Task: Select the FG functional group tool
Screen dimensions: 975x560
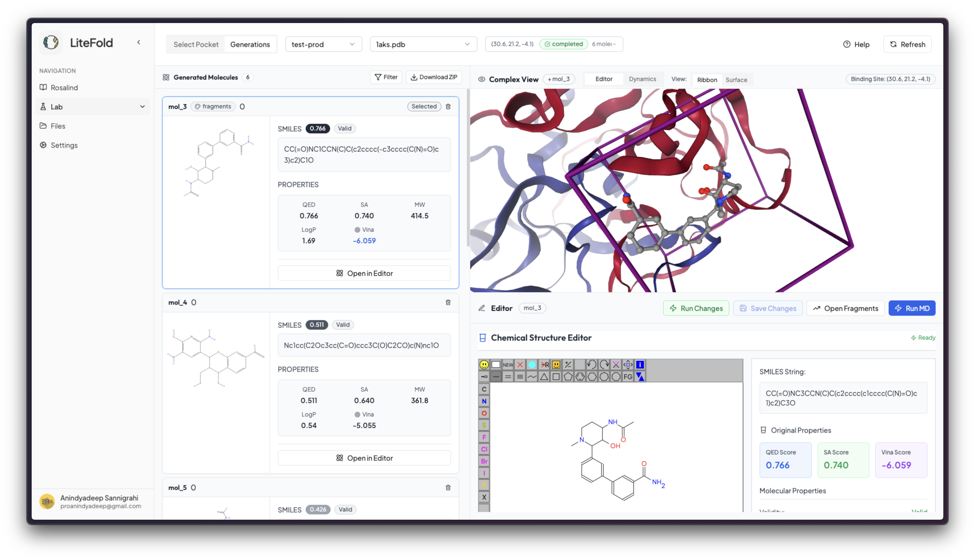Action: [628, 377]
